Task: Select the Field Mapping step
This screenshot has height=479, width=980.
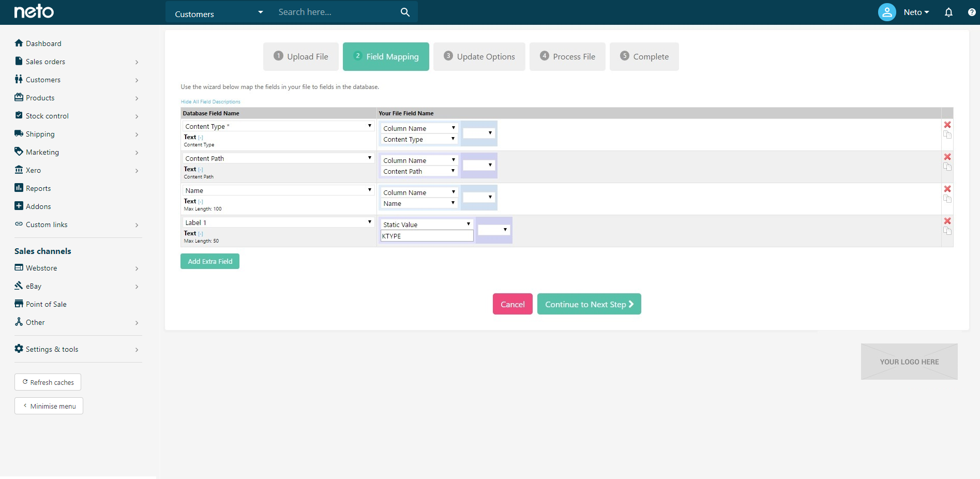Action: point(386,56)
